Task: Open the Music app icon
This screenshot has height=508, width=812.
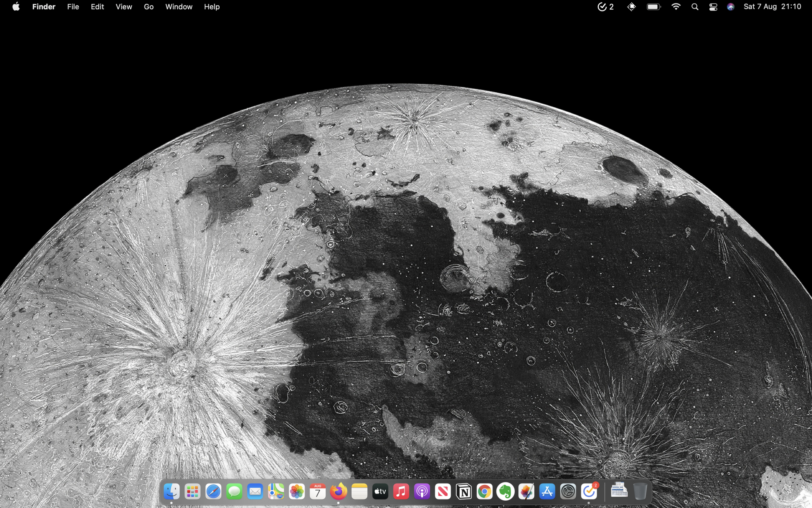Action: pyautogui.click(x=401, y=492)
